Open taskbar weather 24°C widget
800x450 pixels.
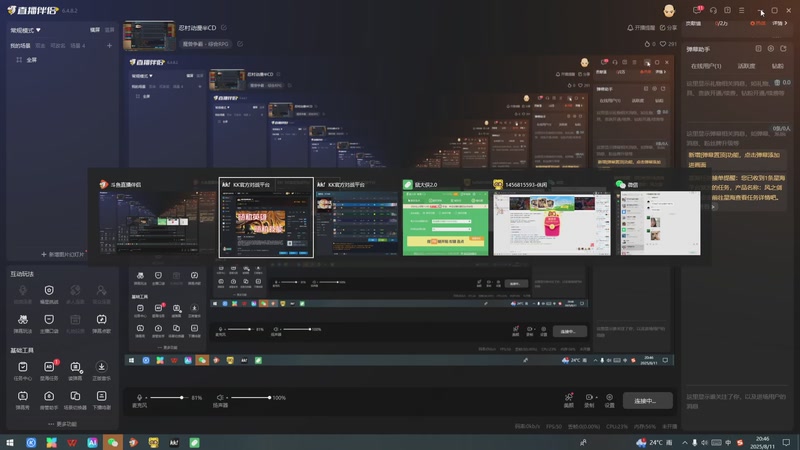654,442
